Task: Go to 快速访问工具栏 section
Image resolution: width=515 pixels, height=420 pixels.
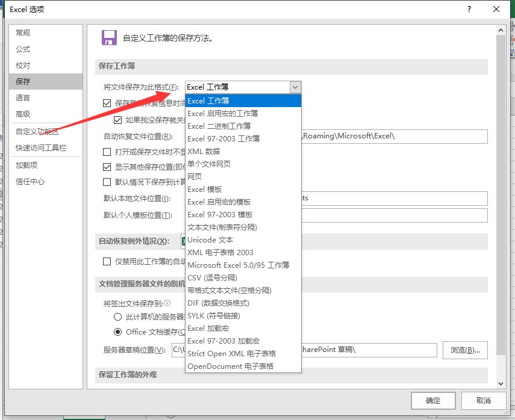Action: coord(41,148)
